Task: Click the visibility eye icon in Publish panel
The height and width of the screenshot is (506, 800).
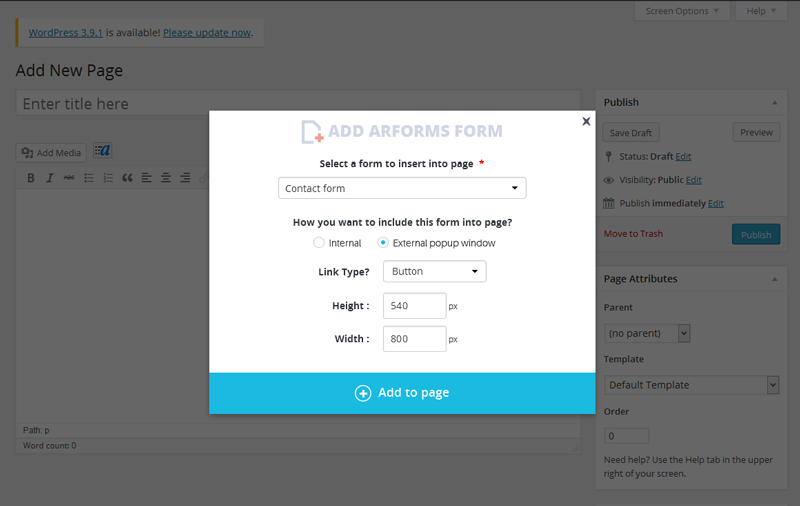Action: click(609, 180)
